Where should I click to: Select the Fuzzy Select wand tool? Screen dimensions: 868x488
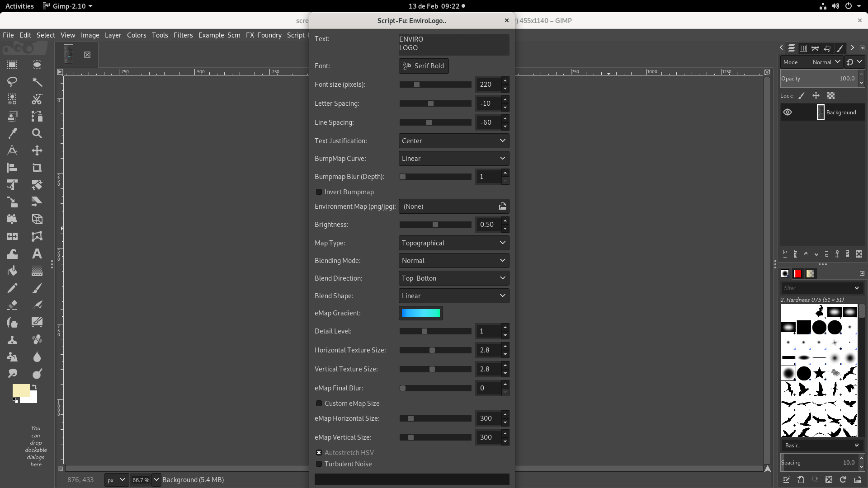tap(37, 82)
